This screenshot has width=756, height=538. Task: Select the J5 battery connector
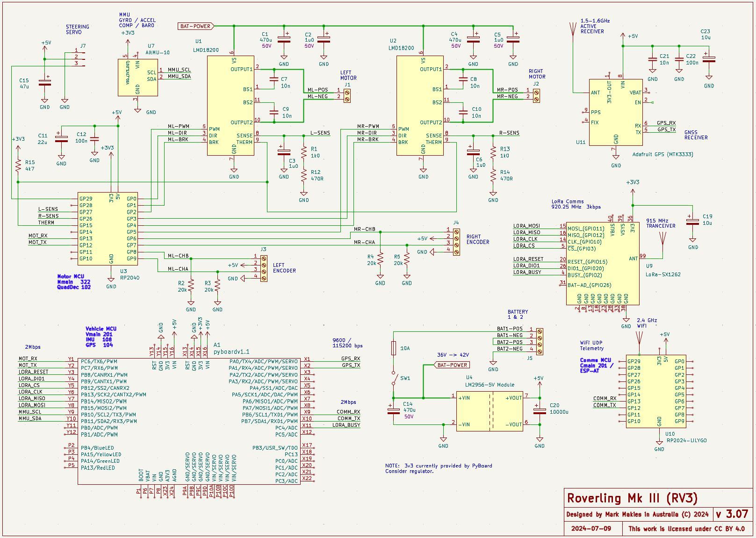pyautogui.click(x=540, y=341)
